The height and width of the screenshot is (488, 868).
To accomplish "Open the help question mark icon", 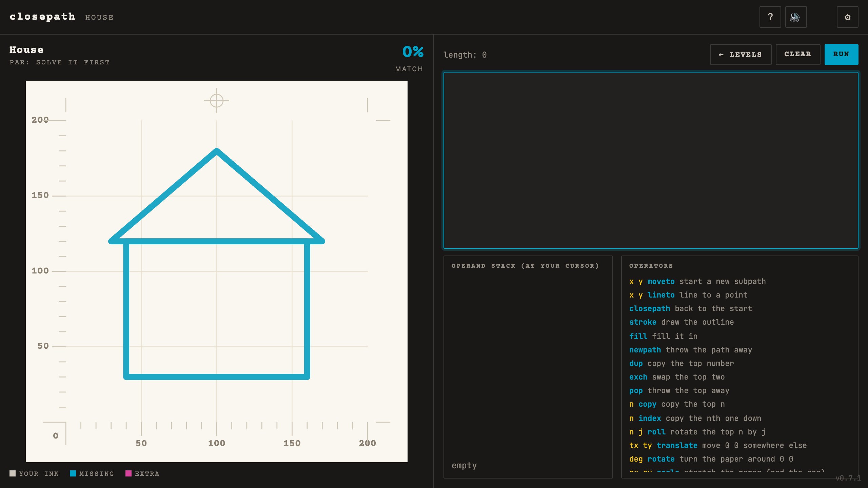I will coord(770,17).
